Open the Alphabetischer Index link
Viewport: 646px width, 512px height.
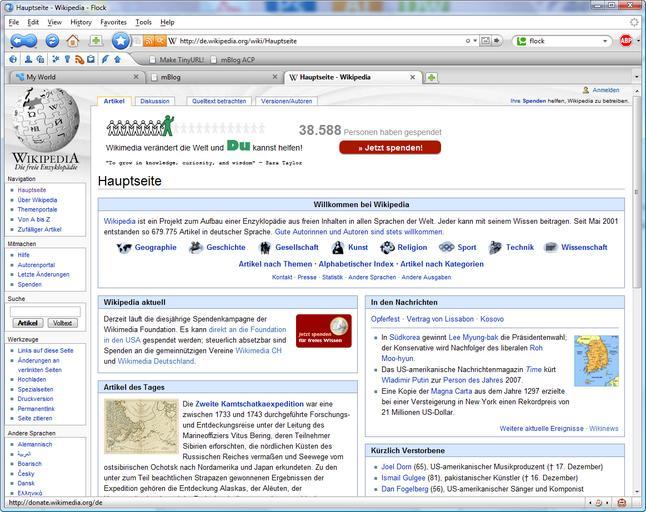pyautogui.click(x=356, y=264)
